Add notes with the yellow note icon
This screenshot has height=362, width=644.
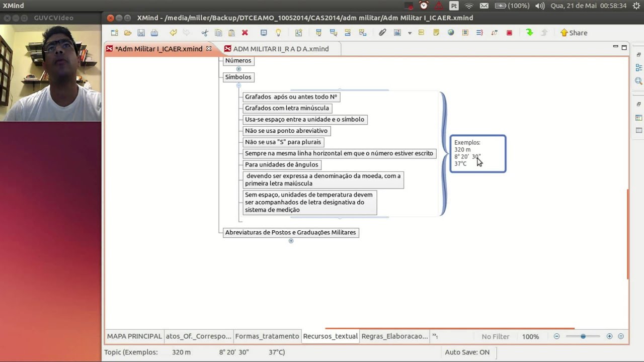pyautogui.click(x=436, y=33)
